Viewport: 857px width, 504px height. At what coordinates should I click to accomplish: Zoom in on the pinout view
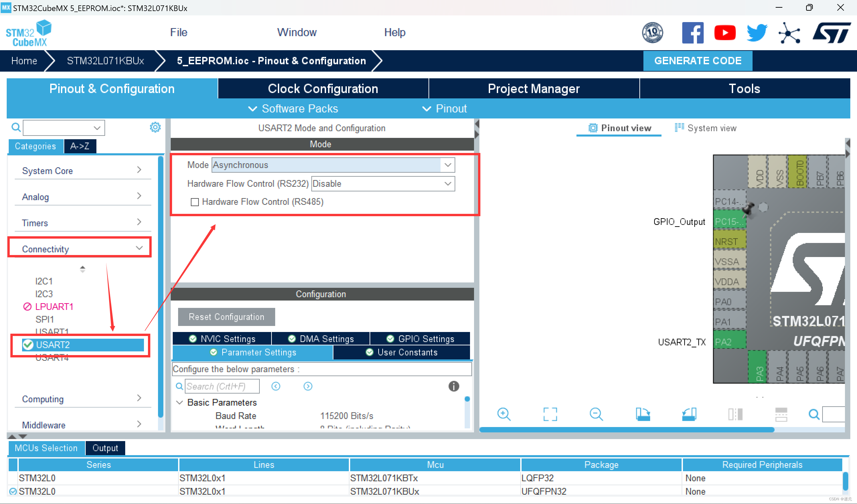[x=504, y=414]
